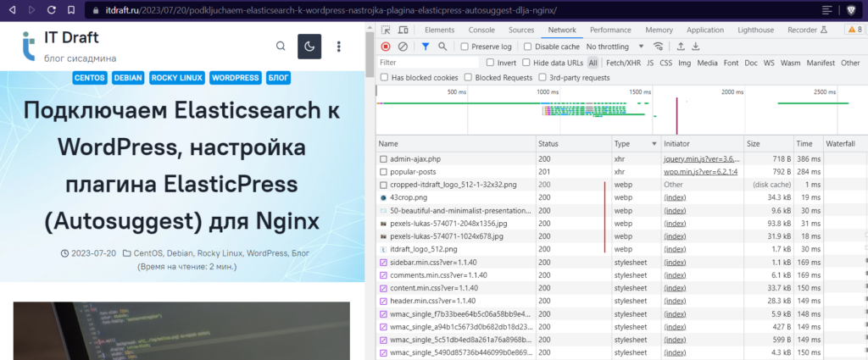Open network search magnifier
Viewport: 868px width, 360px height.
tap(442, 47)
